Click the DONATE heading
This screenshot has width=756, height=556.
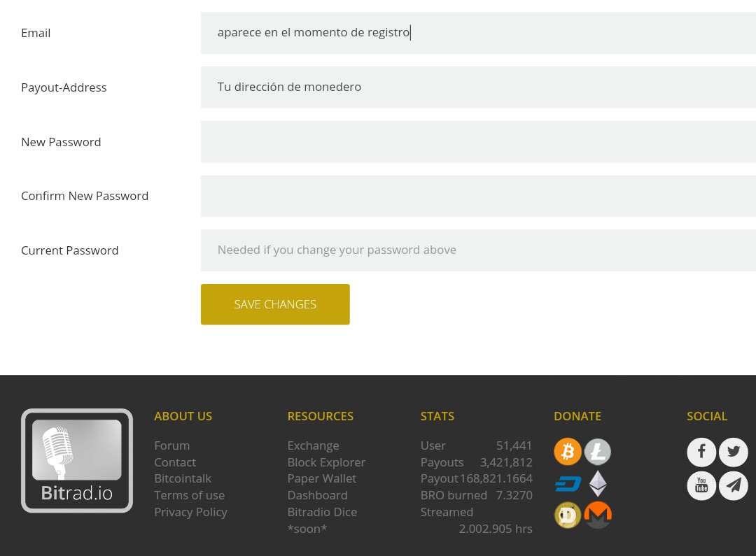(577, 416)
